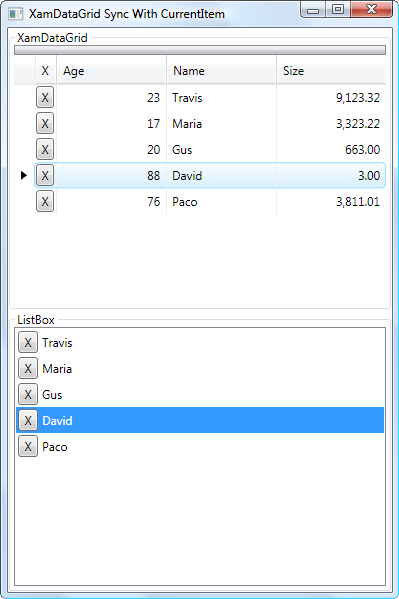Select age cell 23 in grid
399x599 pixels.
(111, 97)
